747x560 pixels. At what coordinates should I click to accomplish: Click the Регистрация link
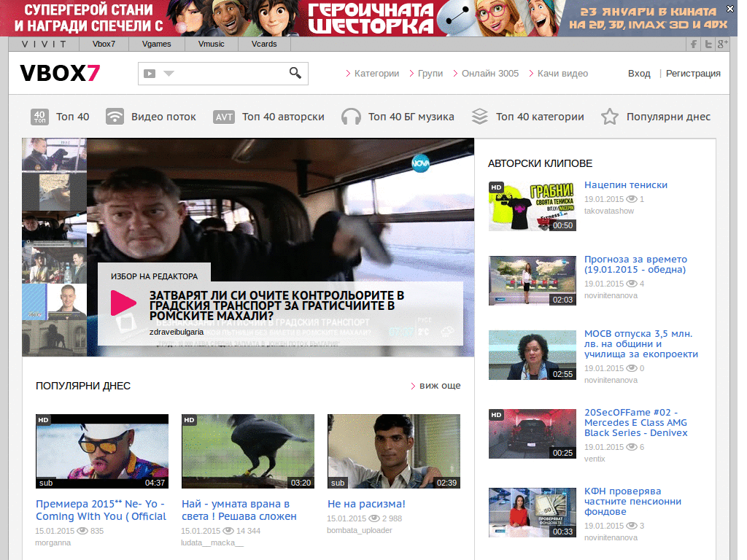tap(693, 74)
